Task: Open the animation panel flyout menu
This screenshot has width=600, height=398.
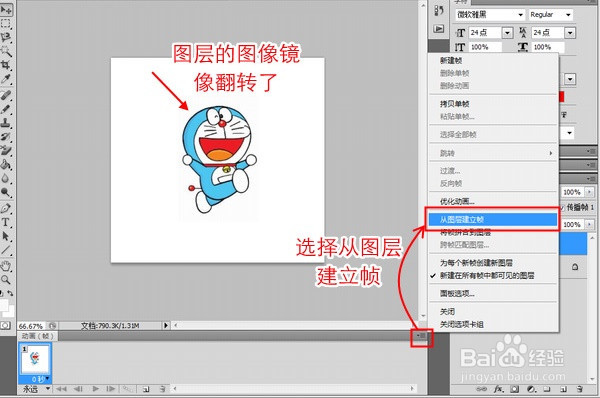Action: [422, 336]
